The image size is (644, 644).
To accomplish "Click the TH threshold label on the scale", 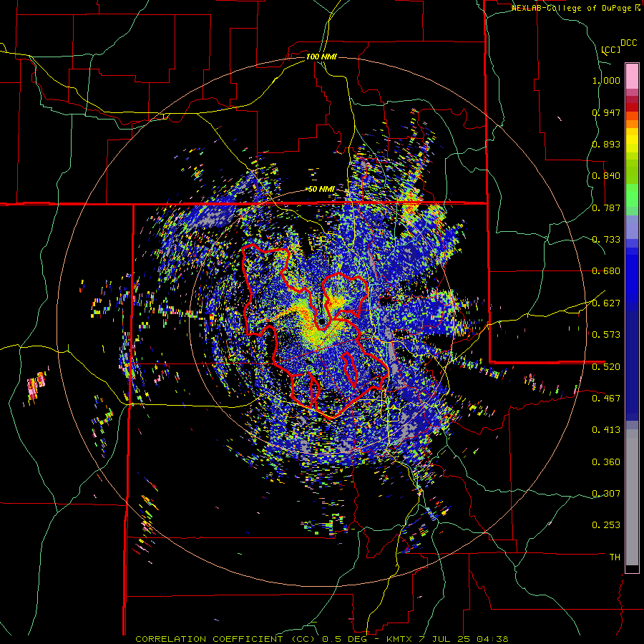I will [x=615, y=557].
